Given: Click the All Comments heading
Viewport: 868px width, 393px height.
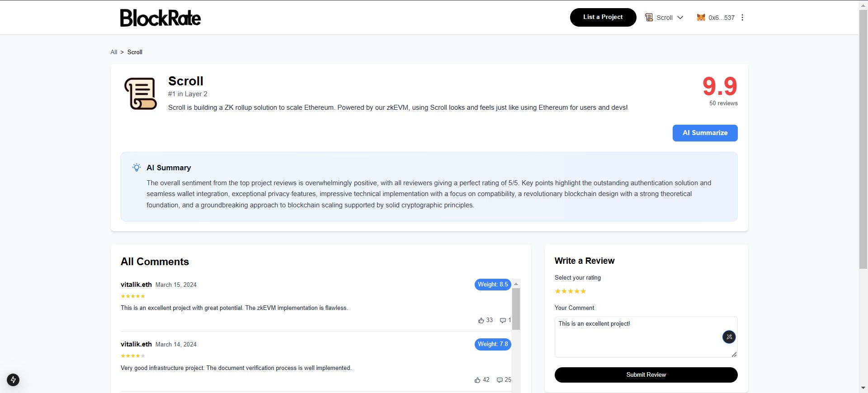Looking at the screenshot, I should click(x=155, y=262).
